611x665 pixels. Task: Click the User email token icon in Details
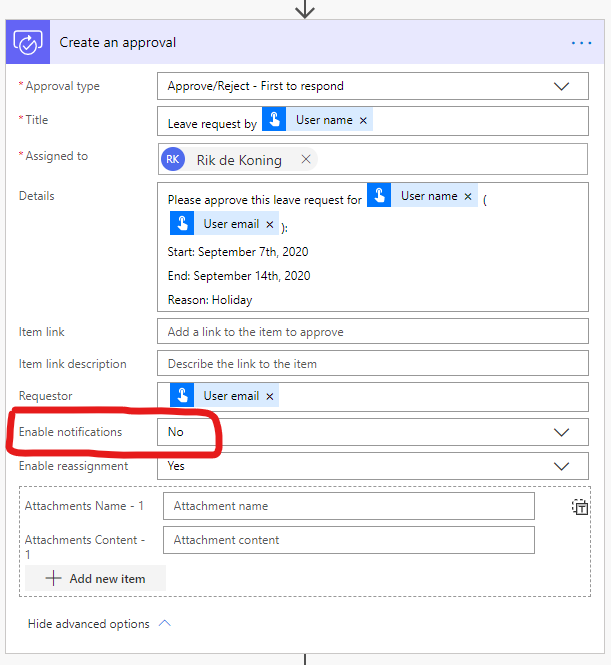click(182, 223)
